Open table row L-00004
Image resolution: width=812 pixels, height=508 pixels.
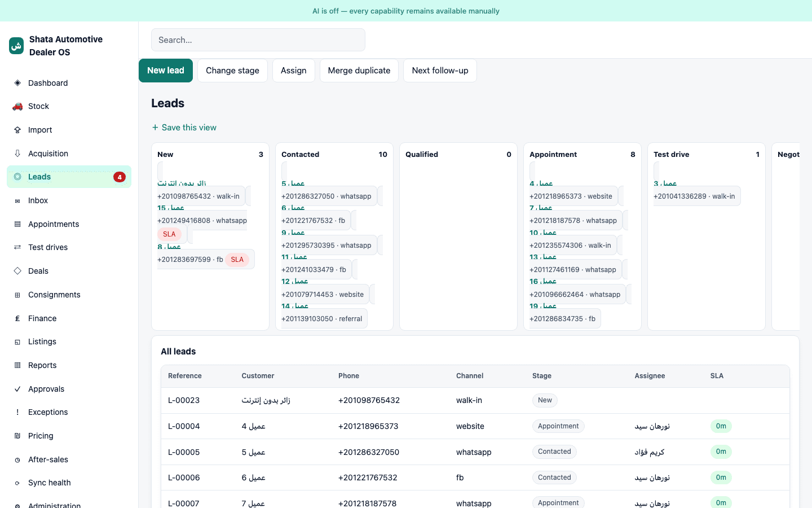click(475, 426)
